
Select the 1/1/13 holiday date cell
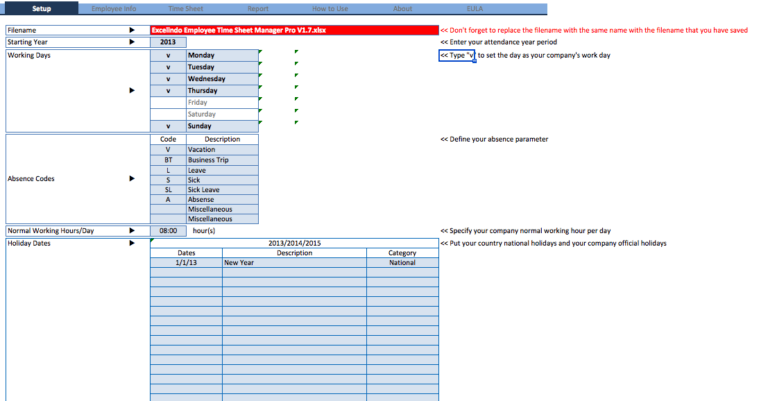click(186, 262)
